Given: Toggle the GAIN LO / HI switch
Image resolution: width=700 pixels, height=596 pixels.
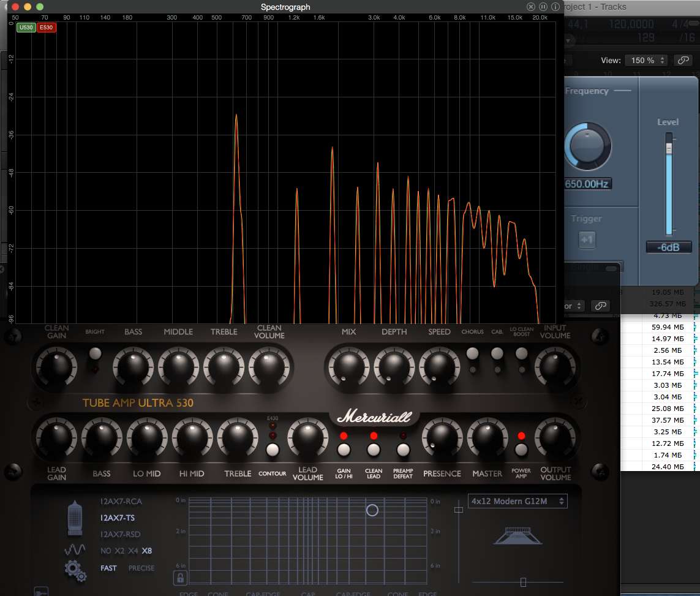Looking at the screenshot, I should pos(344,450).
